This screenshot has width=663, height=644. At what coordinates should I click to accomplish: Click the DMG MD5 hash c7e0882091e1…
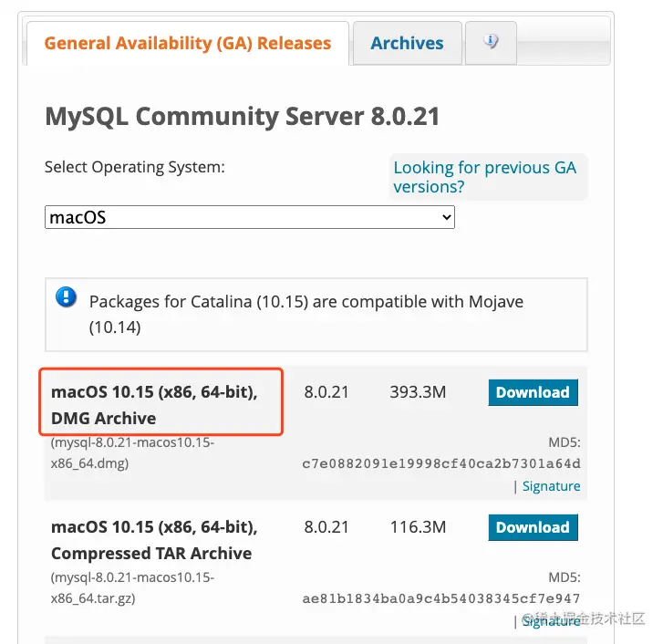(441, 463)
